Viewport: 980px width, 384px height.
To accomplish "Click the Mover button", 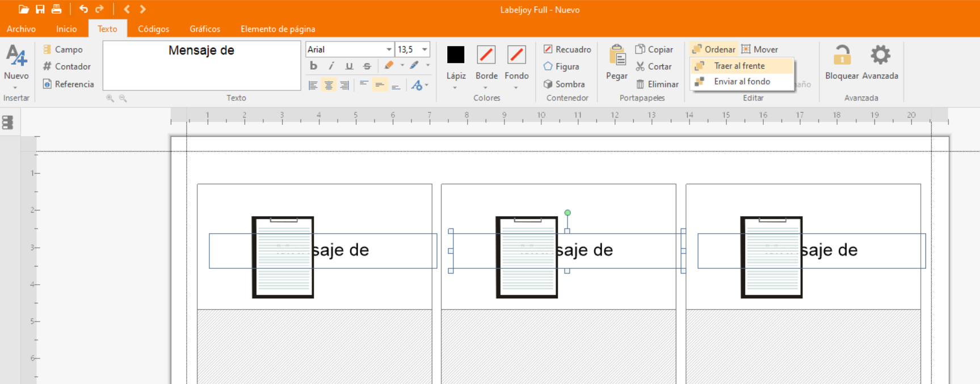I will coord(759,49).
